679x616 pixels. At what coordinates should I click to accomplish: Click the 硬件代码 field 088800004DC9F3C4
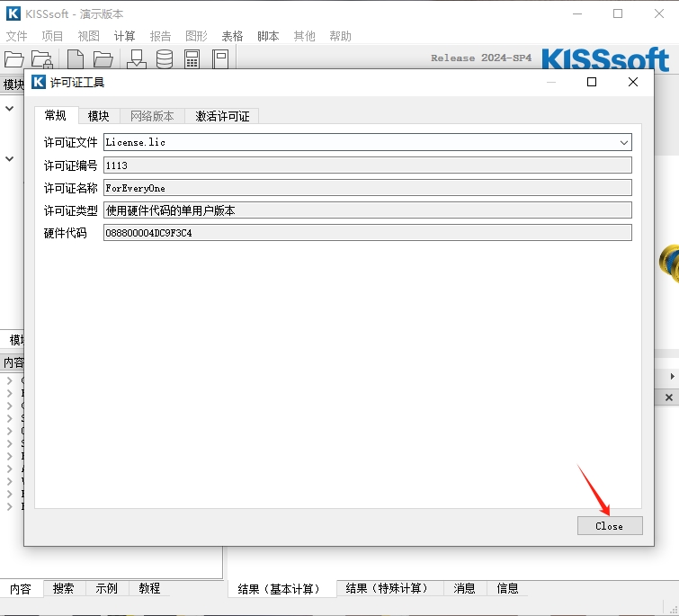367,233
